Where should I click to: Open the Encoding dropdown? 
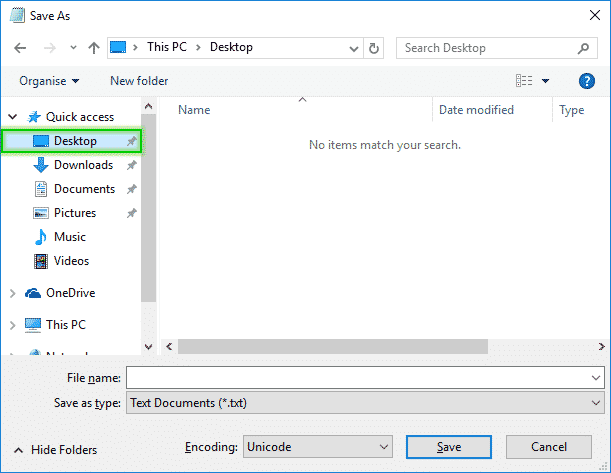(318, 447)
